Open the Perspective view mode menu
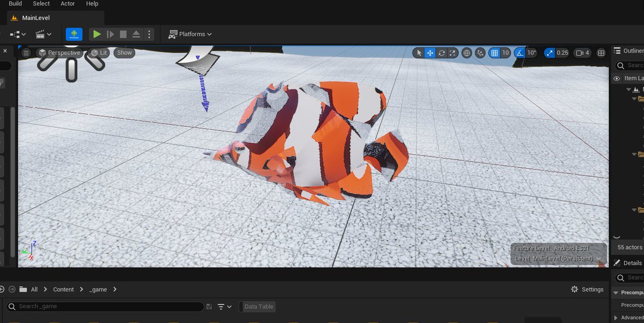The image size is (644, 323). (x=58, y=53)
